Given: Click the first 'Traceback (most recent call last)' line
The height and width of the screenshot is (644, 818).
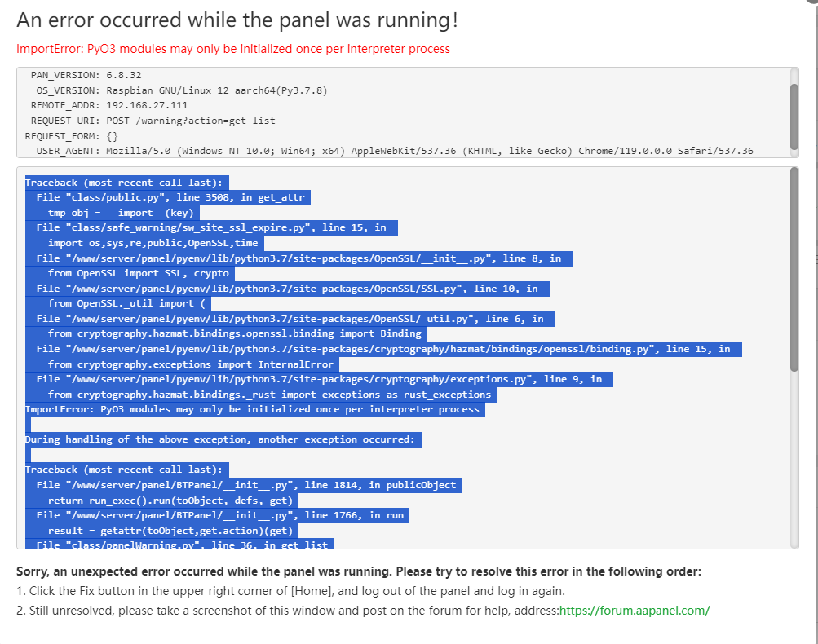Looking at the screenshot, I should tap(126, 183).
